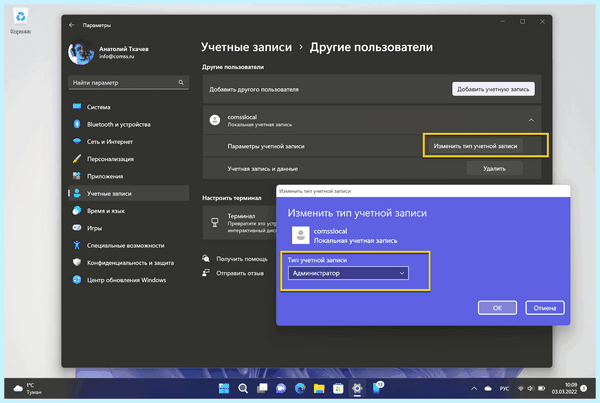Click the battery tray icon
Image resolution: width=600 pixels, height=403 pixels.
coord(541,388)
